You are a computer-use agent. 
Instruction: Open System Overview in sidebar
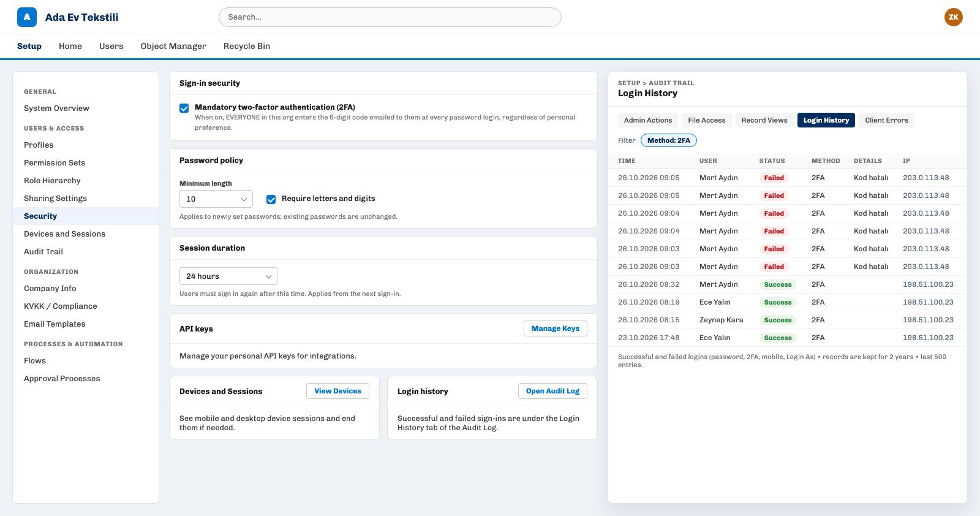coord(86,108)
